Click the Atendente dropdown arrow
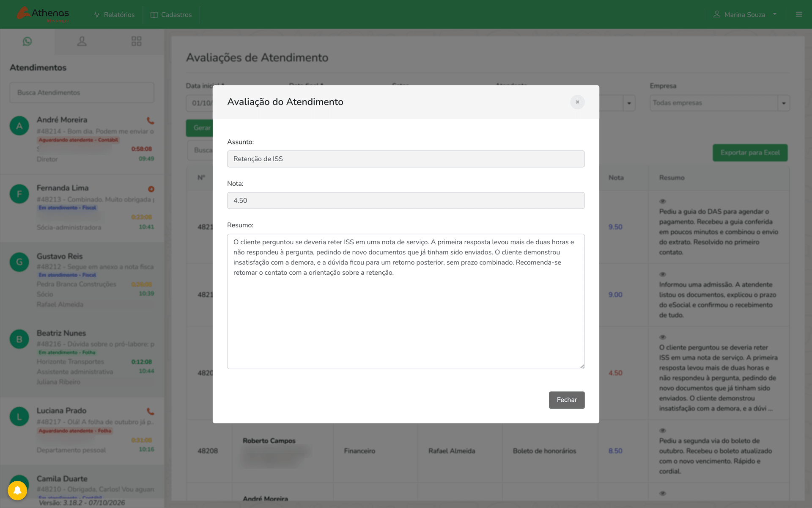Image resolution: width=812 pixels, height=508 pixels. tap(629, 103)
